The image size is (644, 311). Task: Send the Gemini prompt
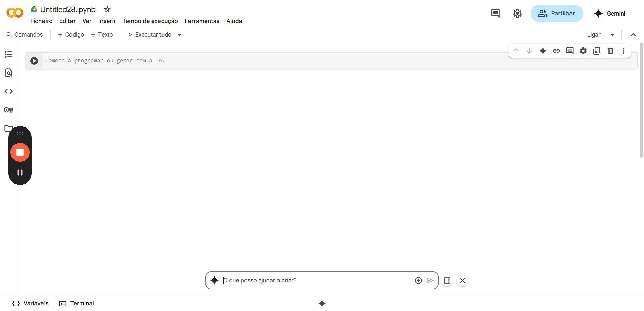tap(430, 281)
